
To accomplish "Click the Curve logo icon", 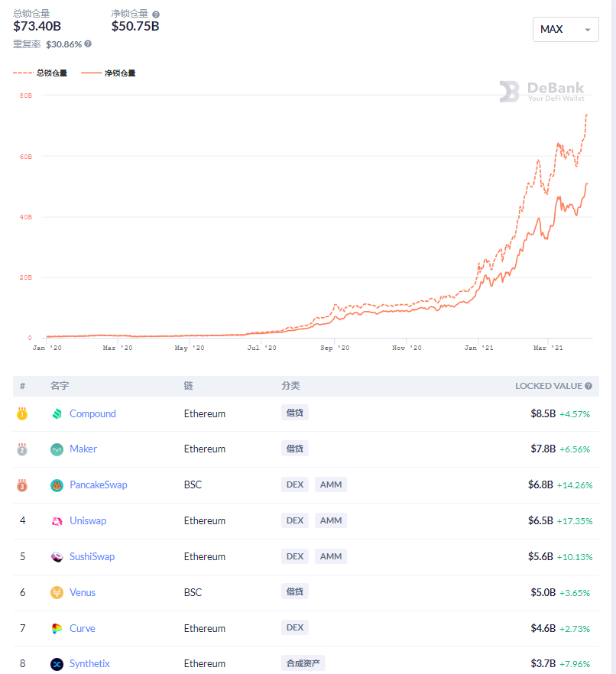I will (57, 628).
